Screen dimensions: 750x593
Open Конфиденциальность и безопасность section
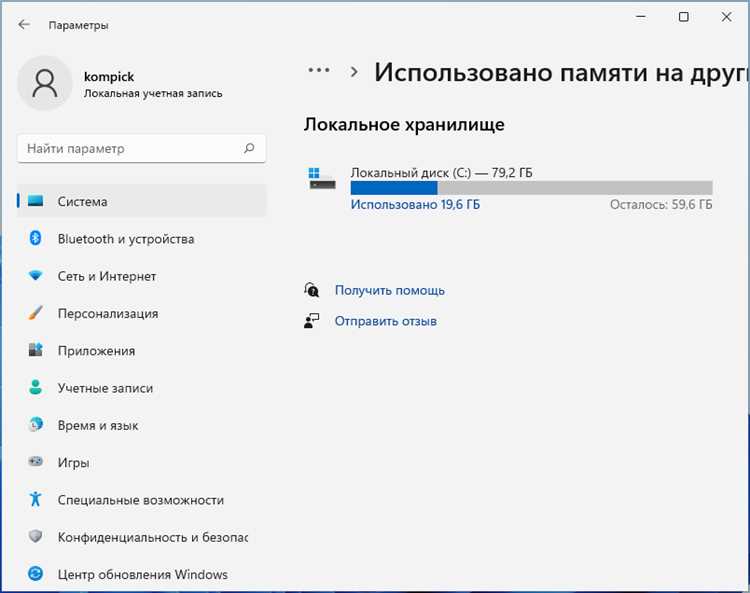[x=142, y=537]
